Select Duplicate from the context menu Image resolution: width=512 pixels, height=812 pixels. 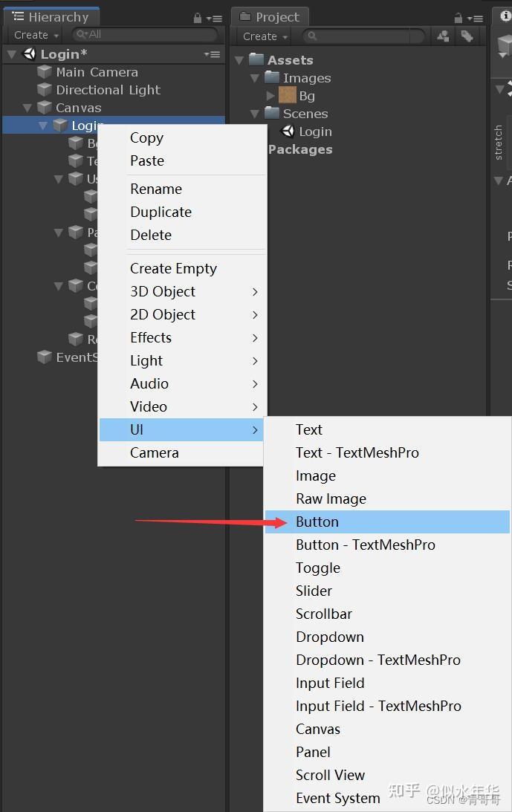click(x=161, y=212)
